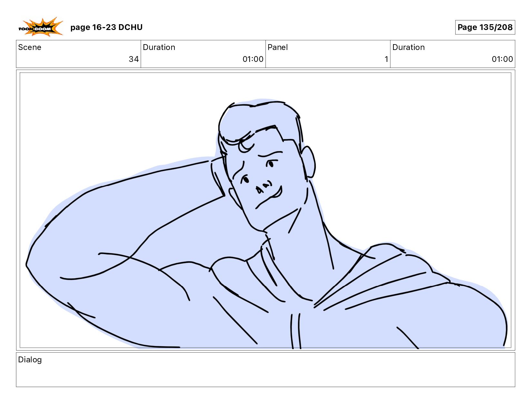
Task: Click the "Duration" label beside Scene
Action: tap(159, 47)
